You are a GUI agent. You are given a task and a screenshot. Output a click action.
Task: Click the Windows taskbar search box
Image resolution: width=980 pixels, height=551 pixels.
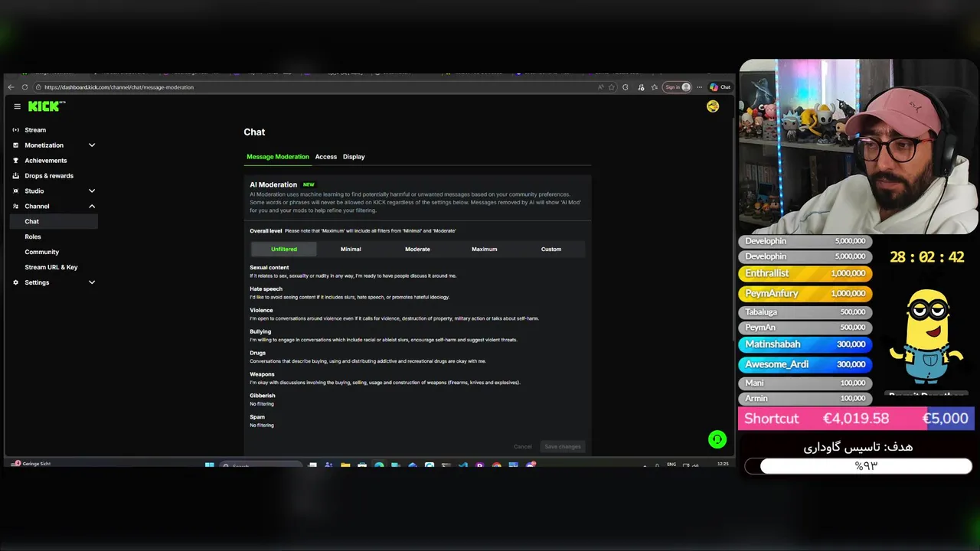(260, 465)
